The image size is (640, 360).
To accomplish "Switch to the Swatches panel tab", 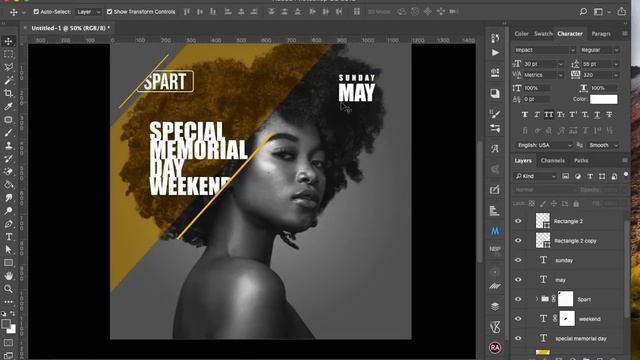I will pos(543,34).
